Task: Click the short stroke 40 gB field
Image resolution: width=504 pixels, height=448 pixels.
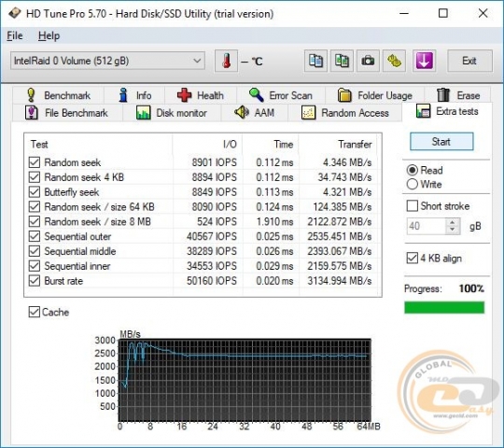Action: pyautogui.click(x=427, y=226)
